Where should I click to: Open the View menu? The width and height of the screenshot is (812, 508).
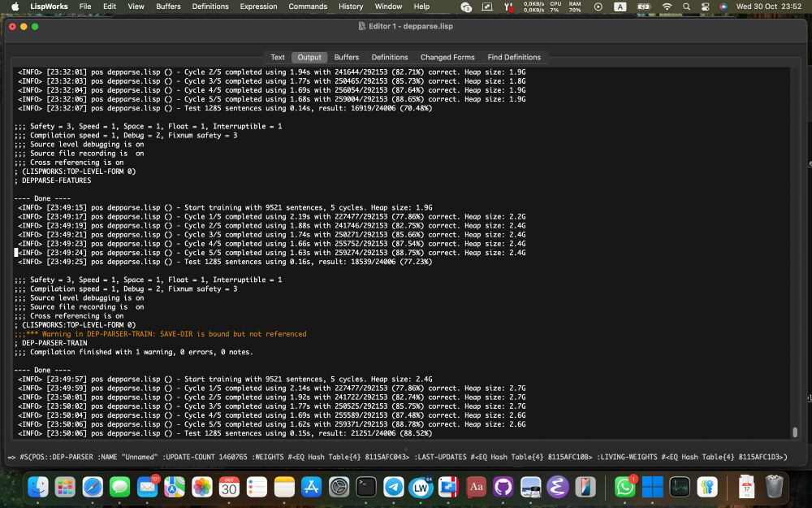(x=136, y=7)
